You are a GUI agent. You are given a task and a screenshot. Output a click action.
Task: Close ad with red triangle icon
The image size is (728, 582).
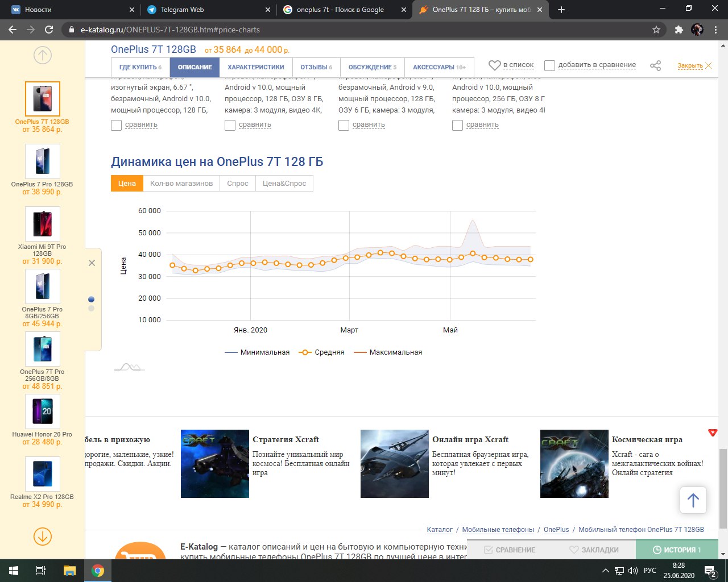[713, 433]
